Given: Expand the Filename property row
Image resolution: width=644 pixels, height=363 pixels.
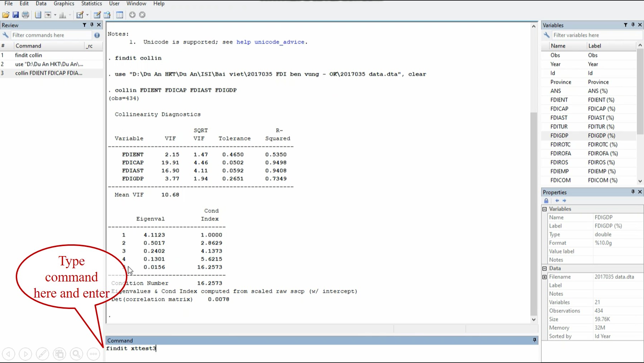Looking at the screenshot, I should (x=545, y=277).
